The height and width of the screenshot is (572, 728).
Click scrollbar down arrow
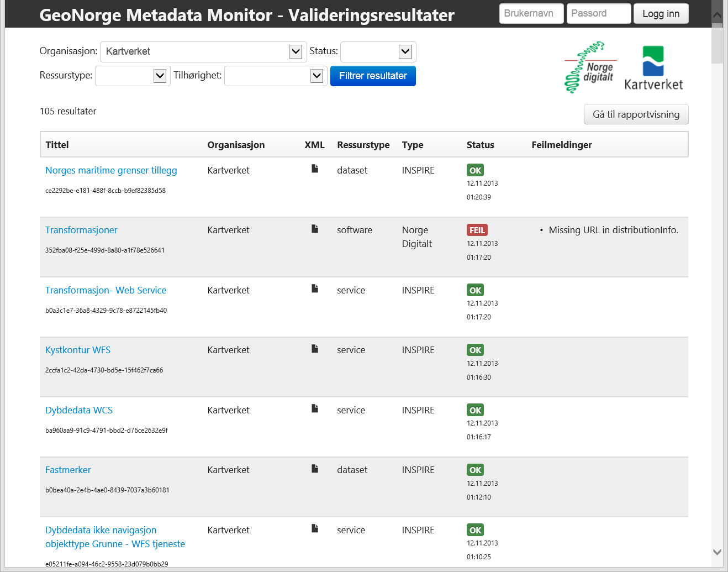(717, 552)
